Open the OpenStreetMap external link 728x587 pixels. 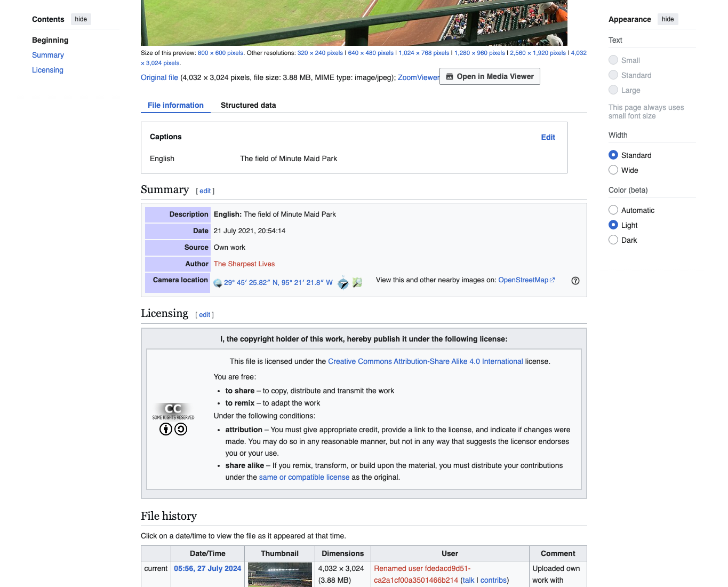point(526,280)
